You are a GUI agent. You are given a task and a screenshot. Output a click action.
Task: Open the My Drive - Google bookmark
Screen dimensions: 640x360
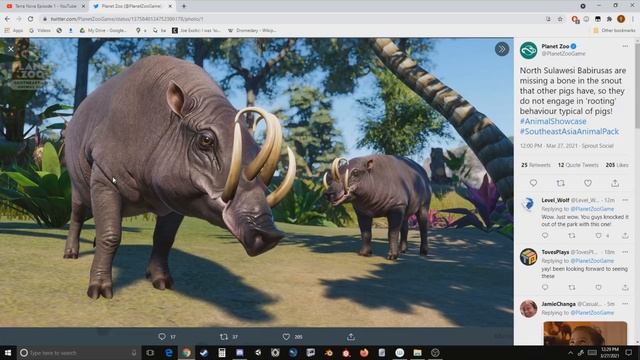[x=103, y=30]
